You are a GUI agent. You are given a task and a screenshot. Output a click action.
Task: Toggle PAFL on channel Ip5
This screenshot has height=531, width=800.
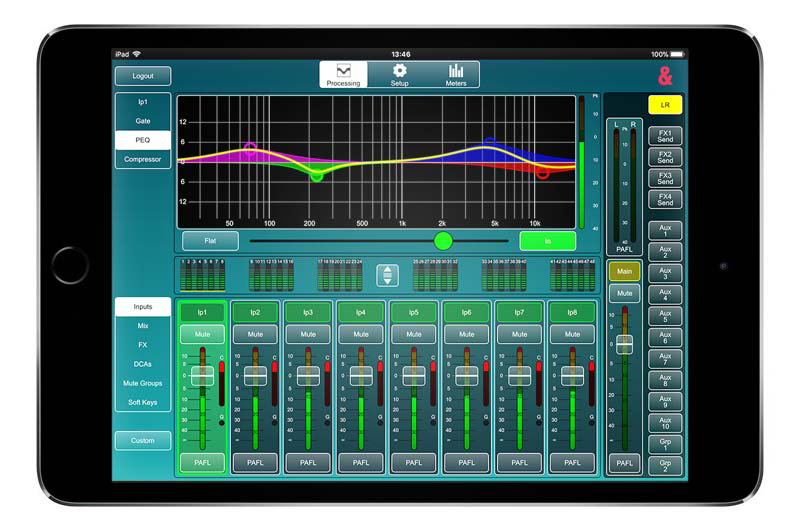[413, 462]
